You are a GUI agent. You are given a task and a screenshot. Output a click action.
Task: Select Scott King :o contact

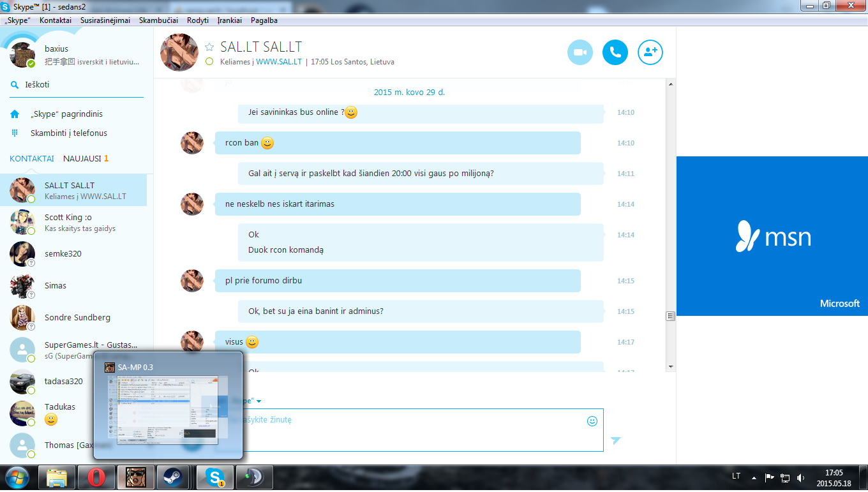[x=73, y=222]
